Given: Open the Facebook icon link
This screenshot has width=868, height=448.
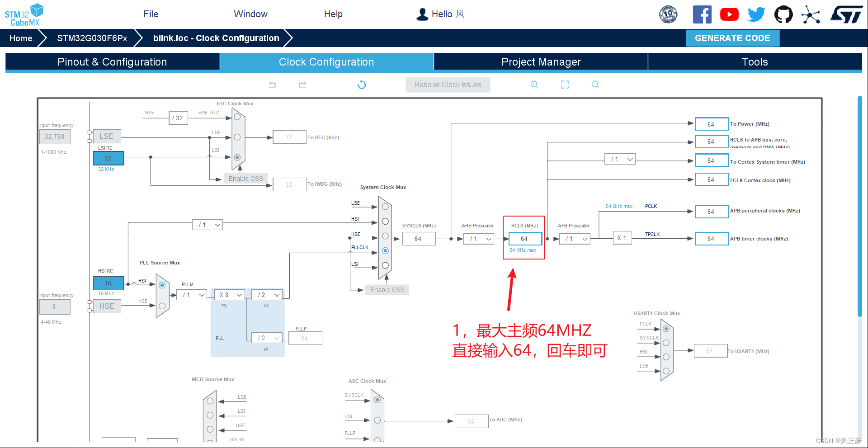Looking at the screenshot, I should 702,14.
